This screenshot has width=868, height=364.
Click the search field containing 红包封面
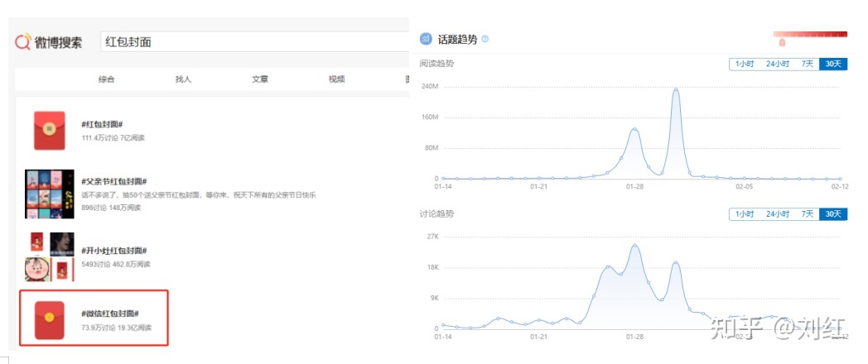pos(254,42)
